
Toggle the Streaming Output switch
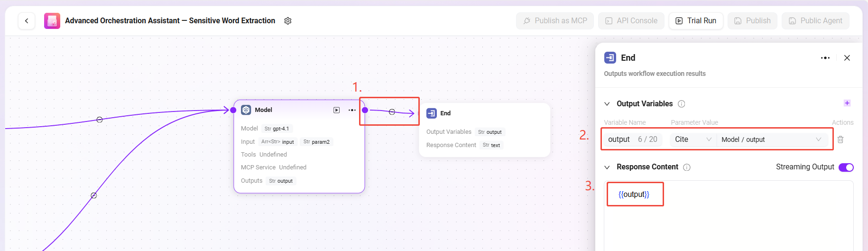846,167
